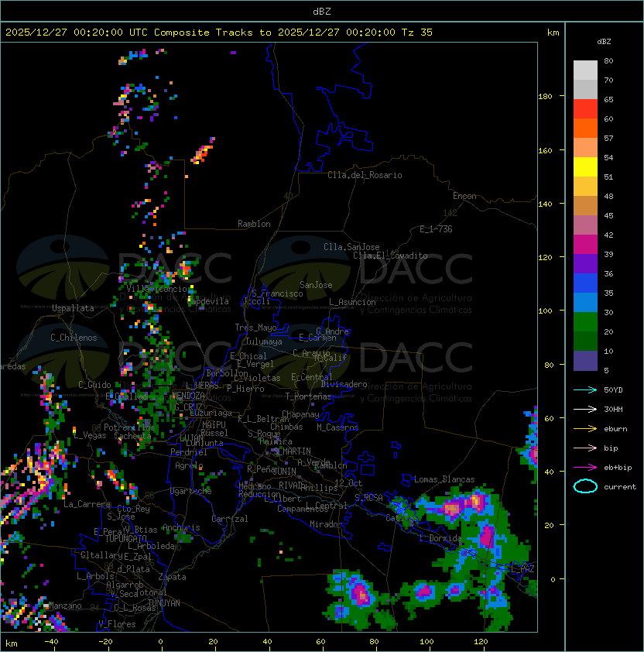Viewport: 644px width, 652px height.
Task: Pick the magenta swatch in the dBZ scale
Action: tap(585, 245)
